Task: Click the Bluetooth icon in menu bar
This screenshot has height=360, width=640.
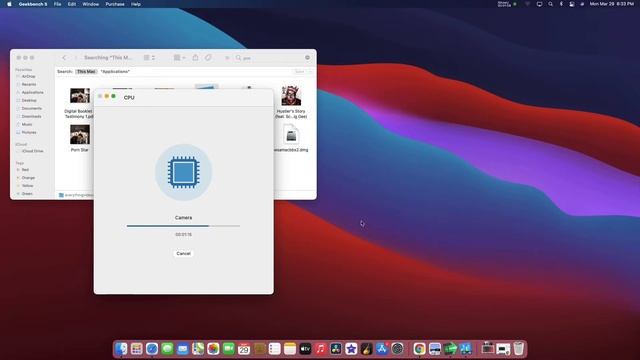Action: (561, 4)
